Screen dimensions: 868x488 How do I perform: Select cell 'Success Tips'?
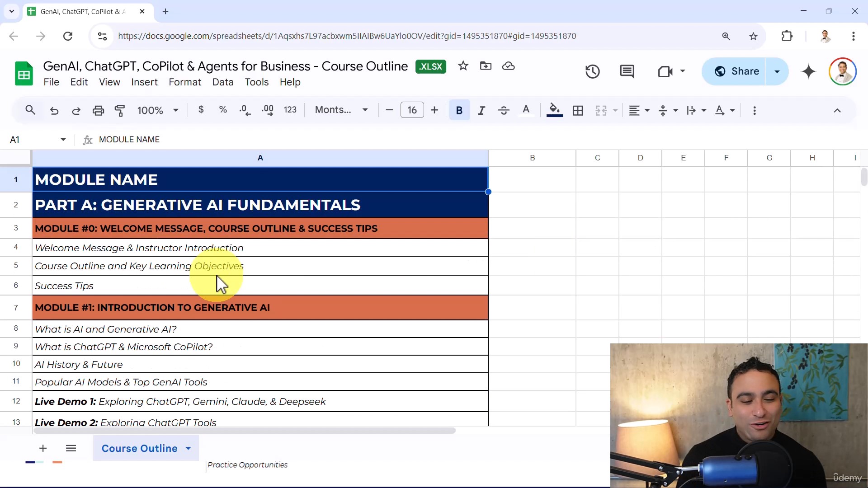(260, 286)
